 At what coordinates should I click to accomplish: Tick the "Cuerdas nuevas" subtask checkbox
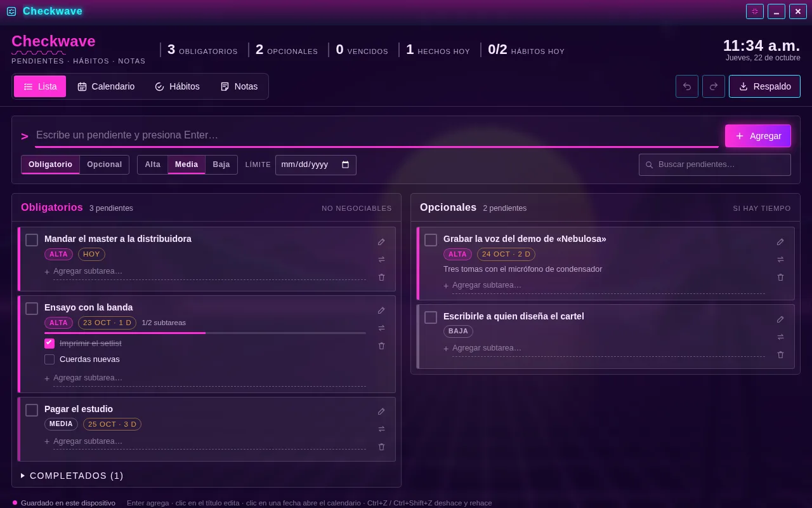(x=49, y=359)
